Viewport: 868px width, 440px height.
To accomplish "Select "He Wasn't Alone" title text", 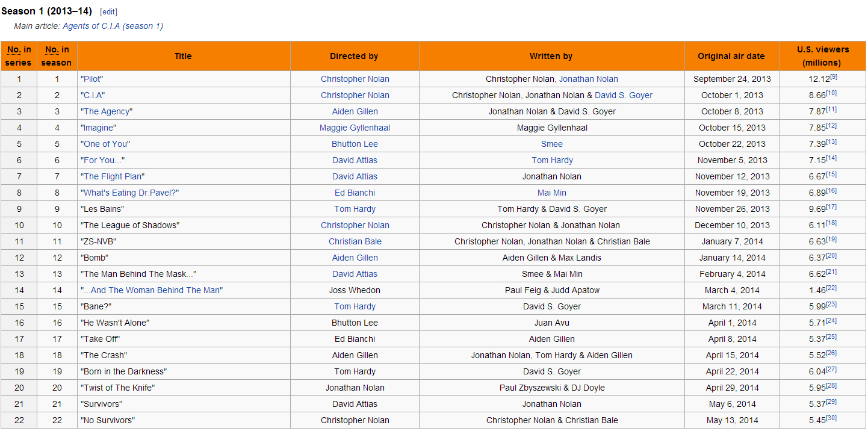I will click(x=115, y=323).
